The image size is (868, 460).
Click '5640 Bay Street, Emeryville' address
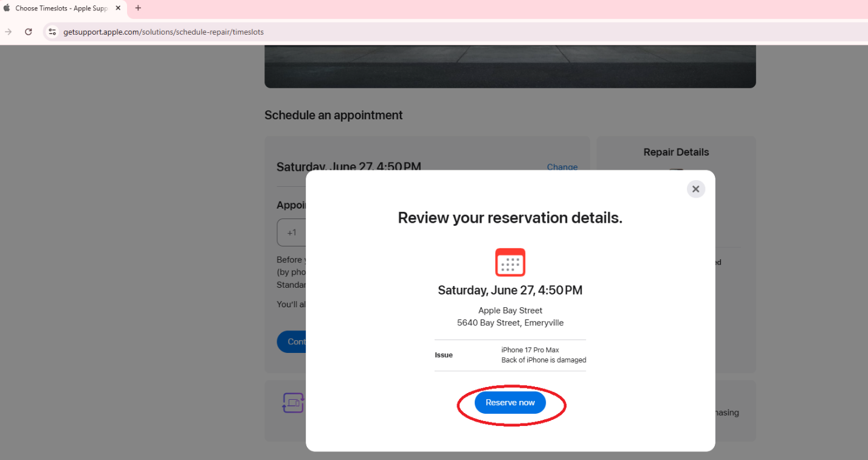pos(510,322)
